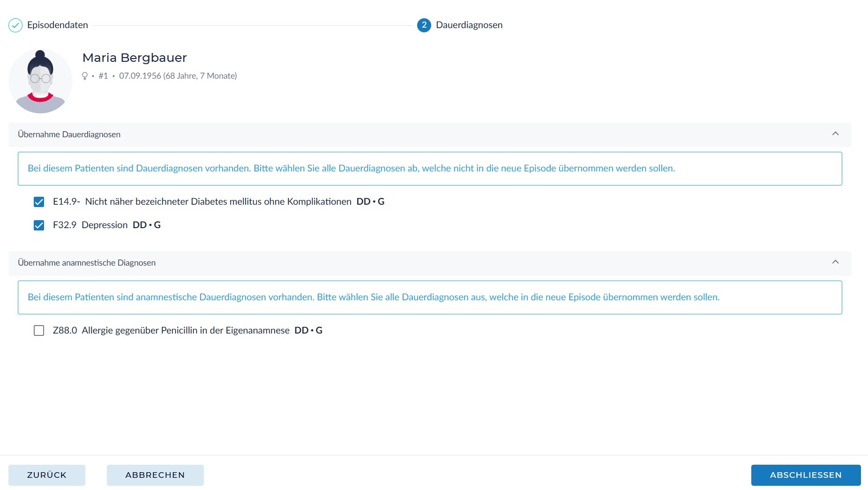Check the Z88.0 Penicillin allergy checkbox
Viewport: 868px width, 490px height.
tap(39, 331)
